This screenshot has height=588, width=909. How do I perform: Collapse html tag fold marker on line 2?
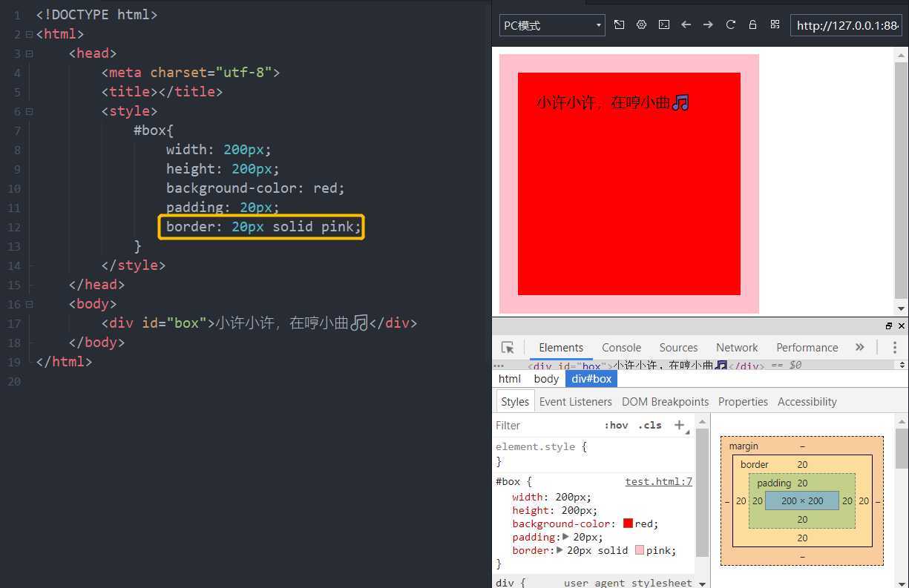click(29, 34)
